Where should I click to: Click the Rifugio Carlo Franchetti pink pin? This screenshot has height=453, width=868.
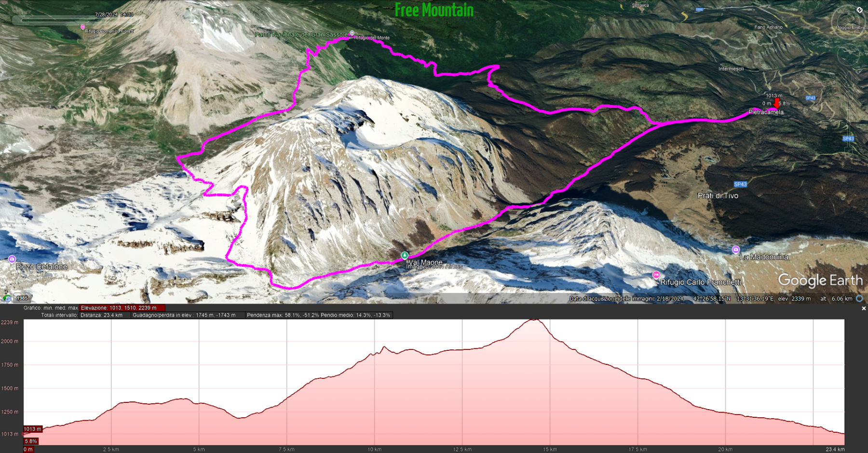click(656, 275)
